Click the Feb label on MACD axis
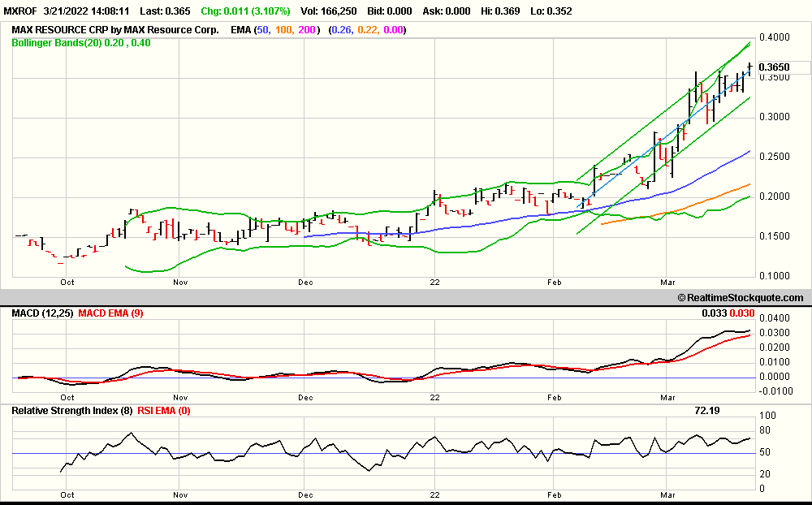Viewport: 812px width, 505px height. tap(555, 398)
